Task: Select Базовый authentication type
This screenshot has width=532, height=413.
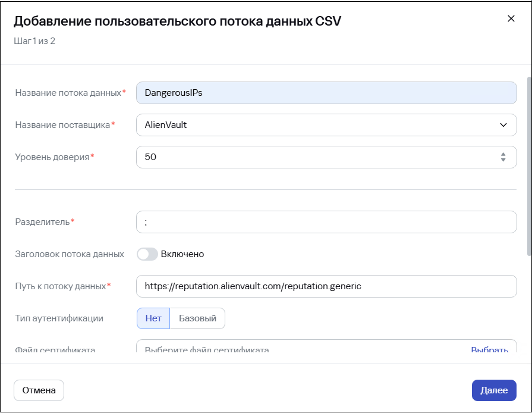Action: [197, 318]
